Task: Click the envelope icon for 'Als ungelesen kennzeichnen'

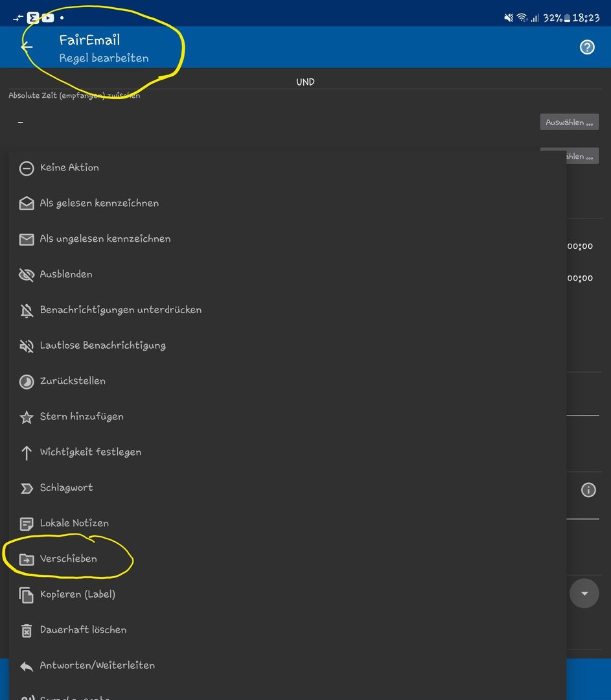Action: 27,239
